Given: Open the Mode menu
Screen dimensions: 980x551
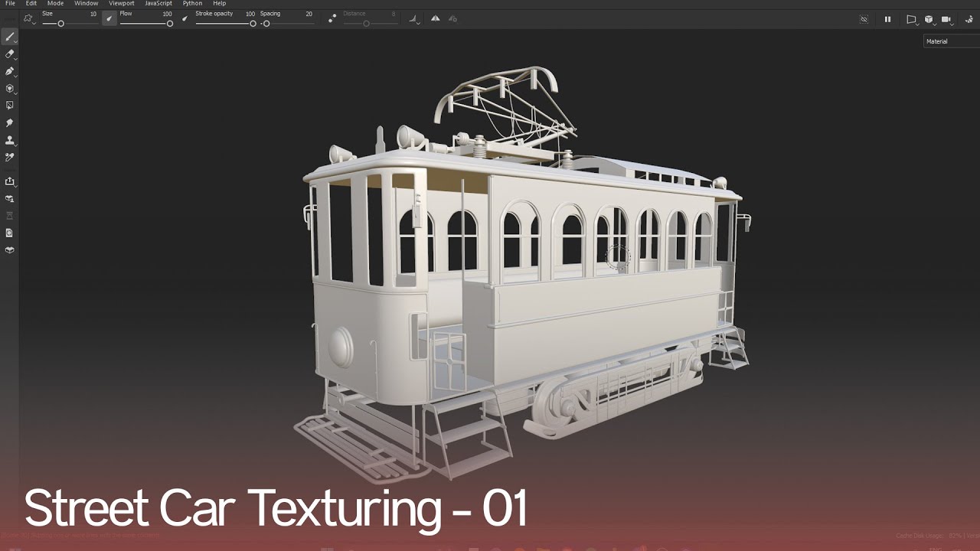Looking at the screenshot, I should [x=56, y=4].
